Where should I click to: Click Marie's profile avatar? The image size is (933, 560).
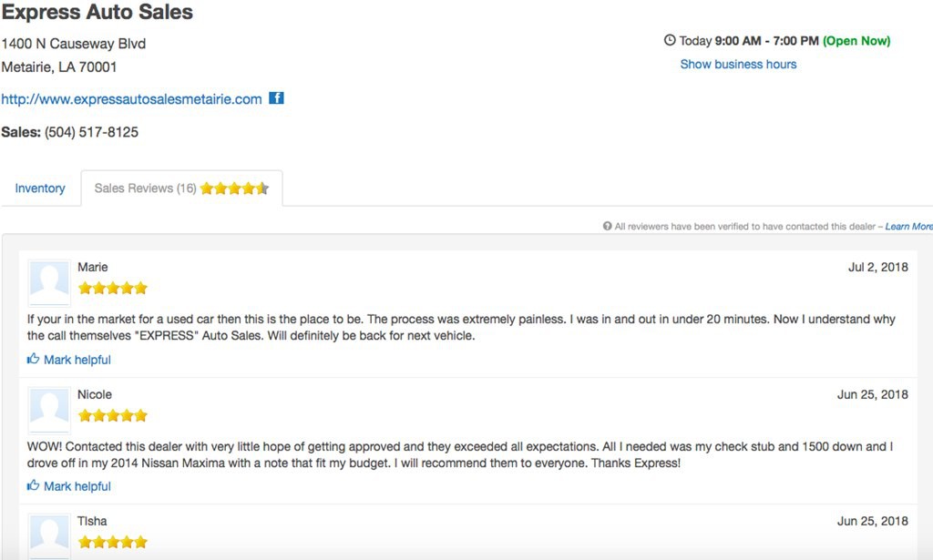49,281
